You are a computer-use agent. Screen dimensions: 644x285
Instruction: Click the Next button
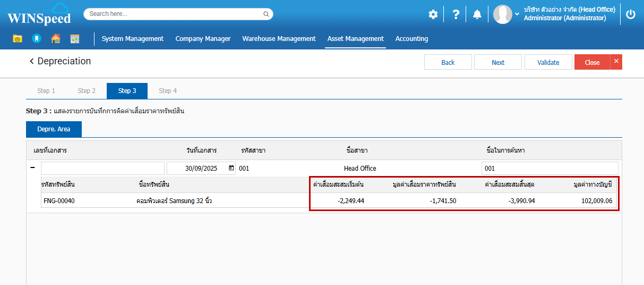point(498,62)
